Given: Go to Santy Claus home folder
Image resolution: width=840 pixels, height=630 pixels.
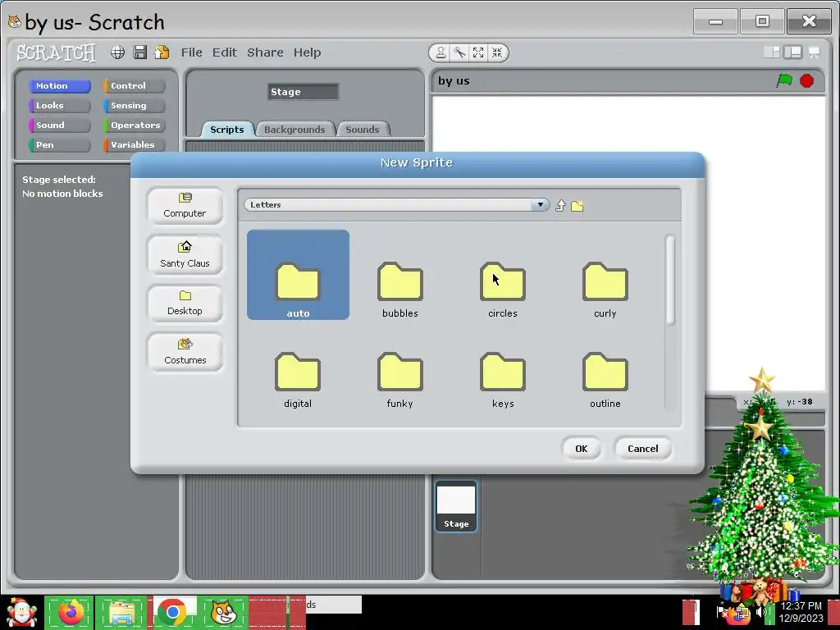Looking at the screenshot, I should (x=185, y=255).
